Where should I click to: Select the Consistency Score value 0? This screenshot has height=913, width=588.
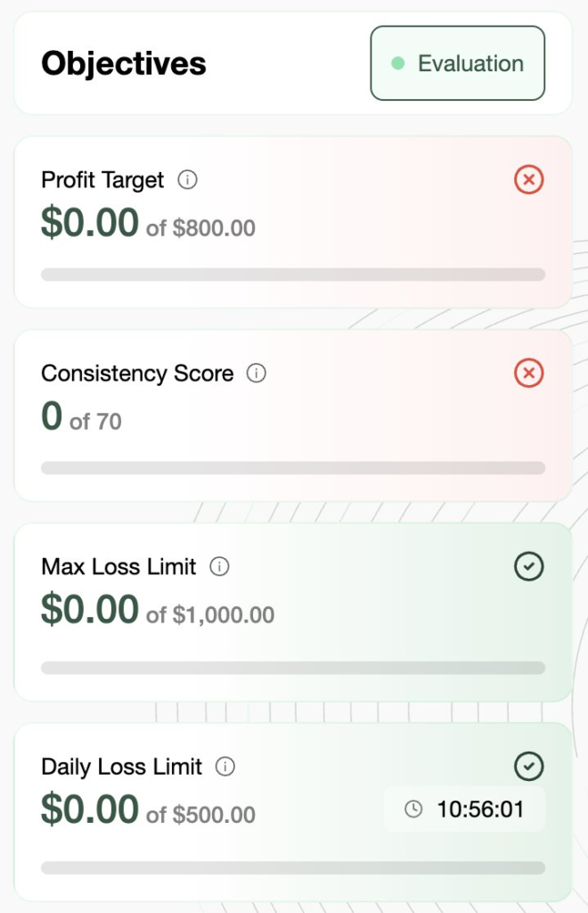(x=52, y=416)
